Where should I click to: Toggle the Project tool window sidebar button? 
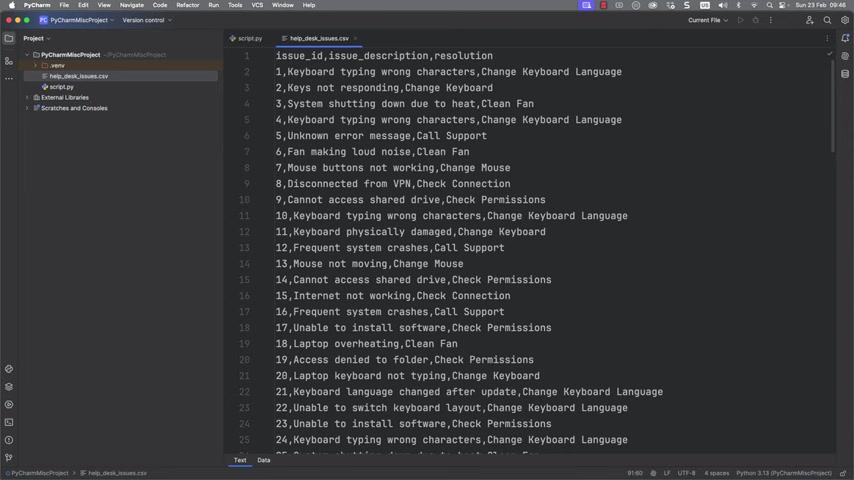(9, 38)
